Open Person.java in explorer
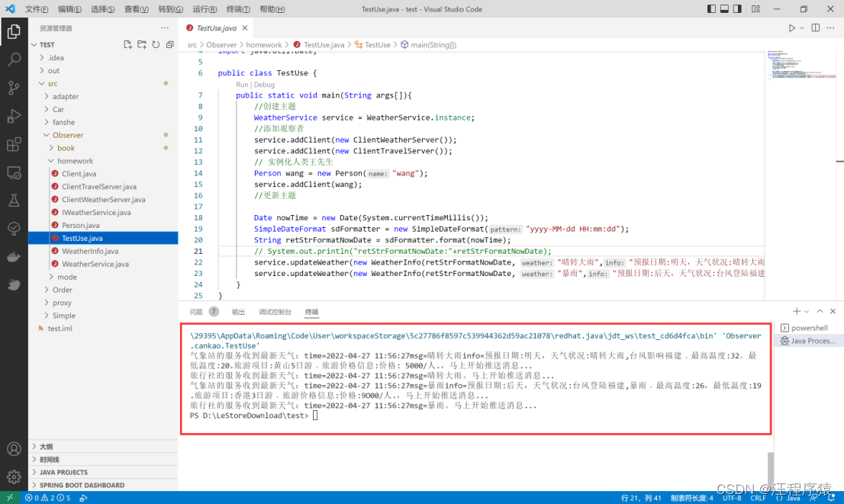Viewport: 844px width, 504px height. click(x=103, y=226)
